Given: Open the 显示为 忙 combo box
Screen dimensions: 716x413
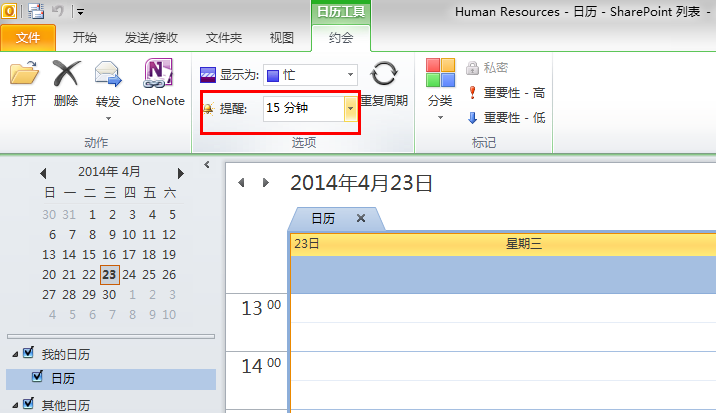Looking at the screenshot, I should tap(310, 75).
